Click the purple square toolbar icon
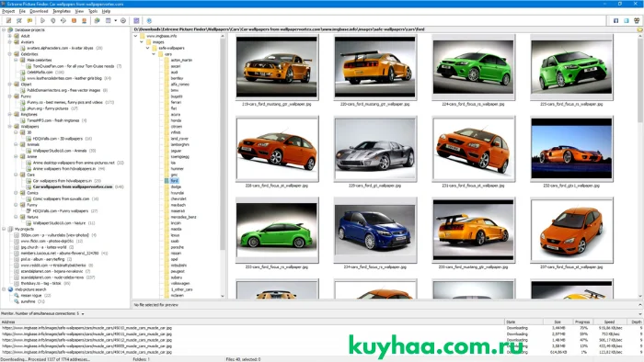Image resolution: width=644 pixels, height=362 pixels. (136, 20)
